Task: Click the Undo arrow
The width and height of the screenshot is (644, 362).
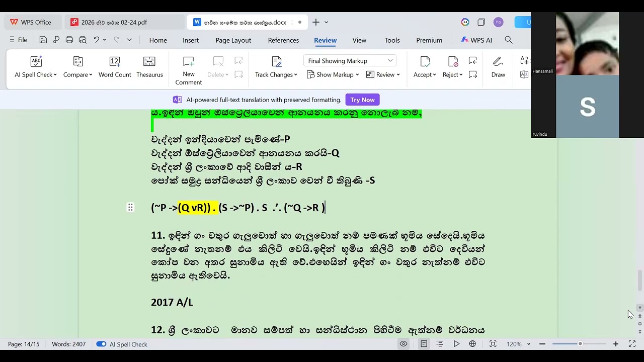Action: (96, 40)
